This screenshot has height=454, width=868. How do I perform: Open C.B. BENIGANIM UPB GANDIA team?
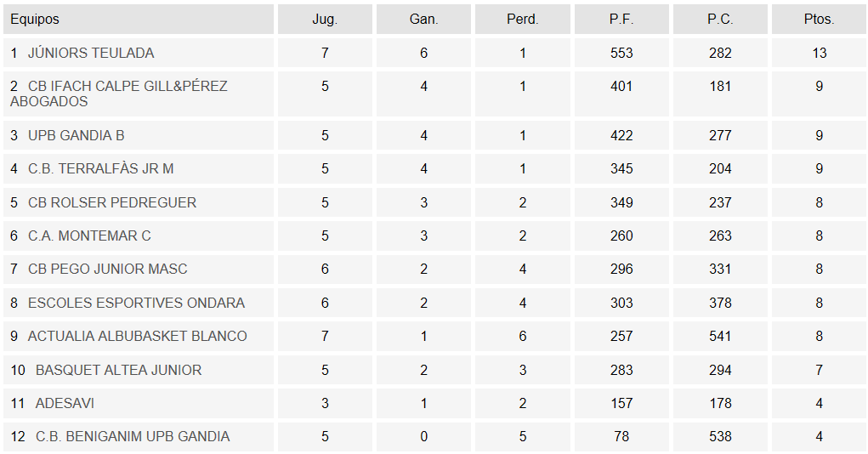[133, 436]
